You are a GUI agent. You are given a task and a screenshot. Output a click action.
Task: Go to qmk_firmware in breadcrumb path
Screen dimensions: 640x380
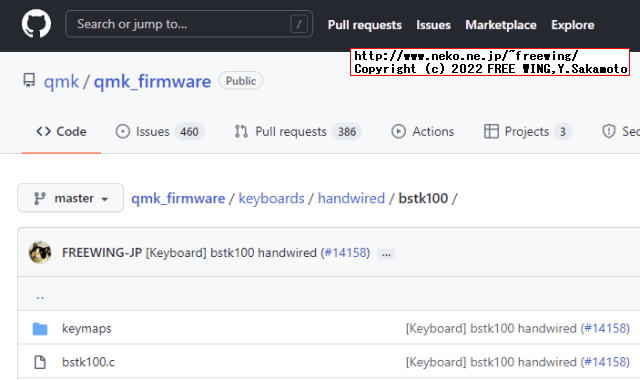(178, 198)
